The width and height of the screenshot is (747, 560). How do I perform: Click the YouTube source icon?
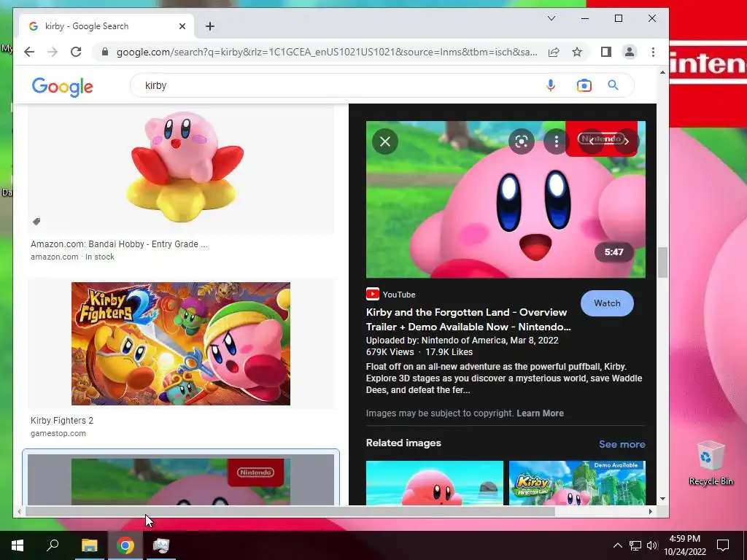(373, 295)
